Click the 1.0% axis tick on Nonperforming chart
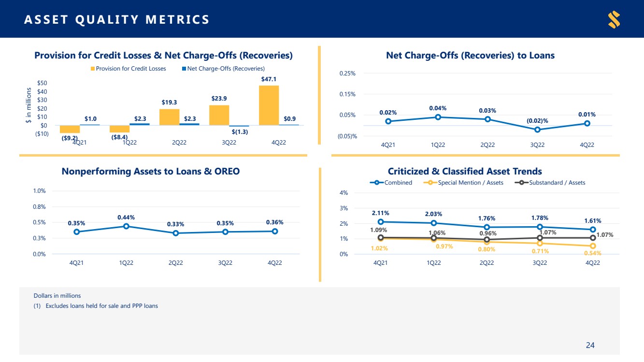The width and height of the screenshot is (644, 362). tap(39, 191)
